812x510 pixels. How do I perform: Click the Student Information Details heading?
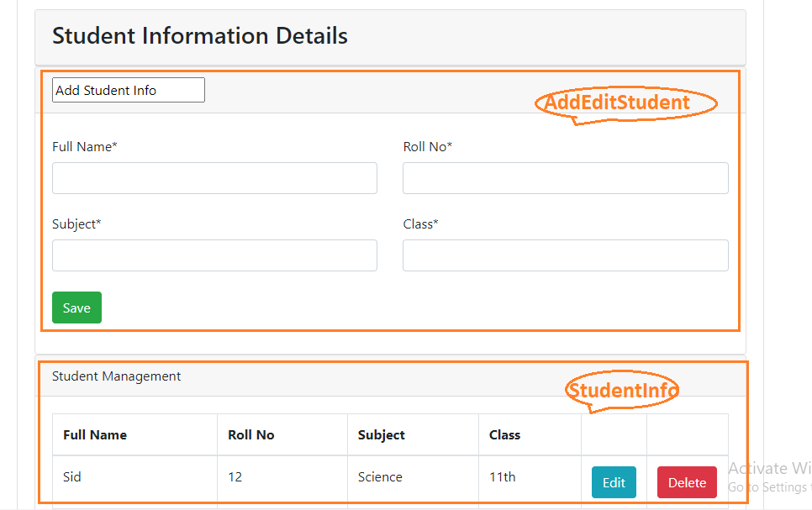coord(200,36)
